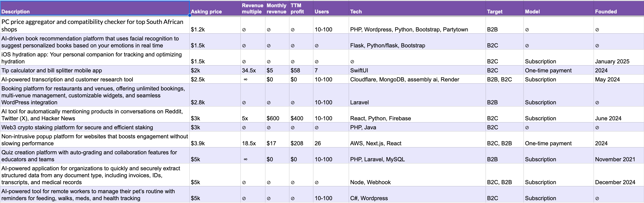Click the May 2024 founded cell
This screenshot has width=644, height=203.
pos(619,79)
